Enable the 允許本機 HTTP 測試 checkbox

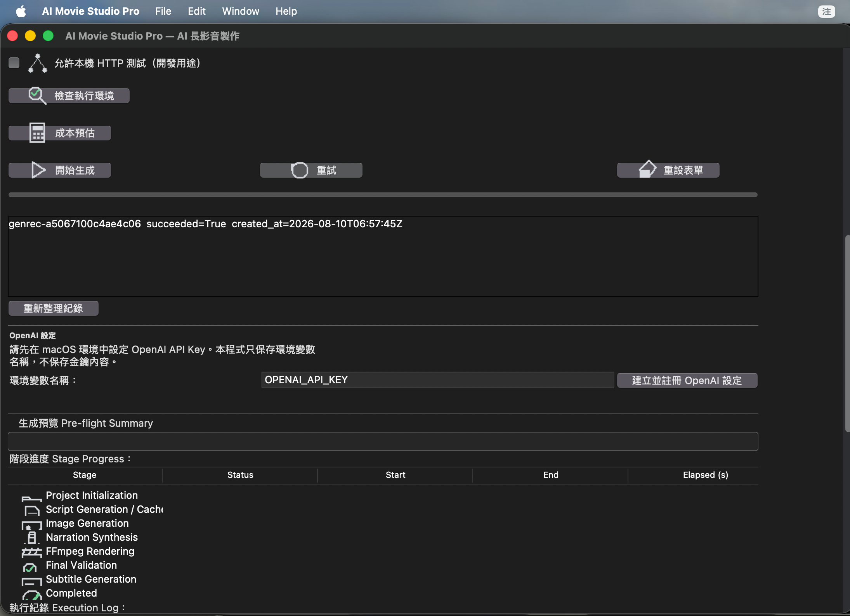[x=14, y=63]
